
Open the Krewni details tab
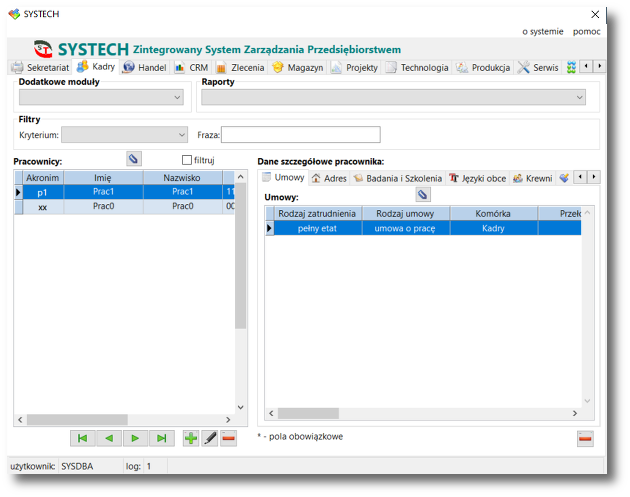point(533,178)
